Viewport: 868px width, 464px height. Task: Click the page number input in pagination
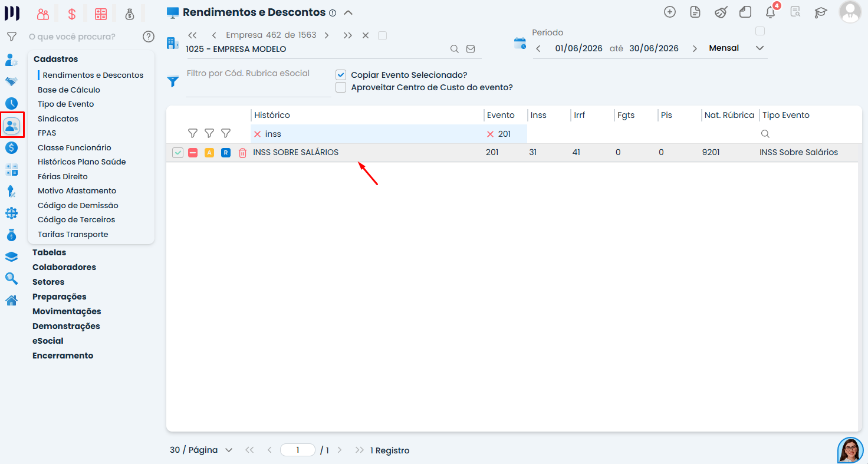(x=298, y=450)
